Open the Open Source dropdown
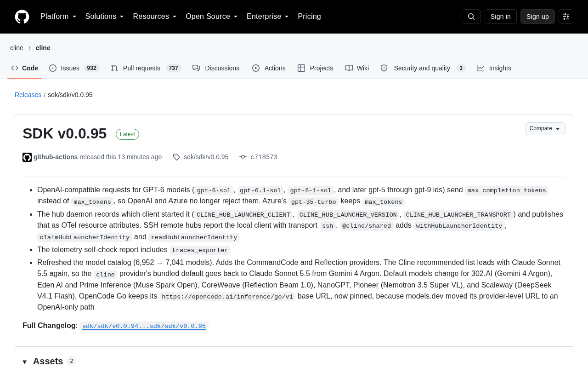The width and height of the screenshot is (588, 368). [x=212, y=17]
